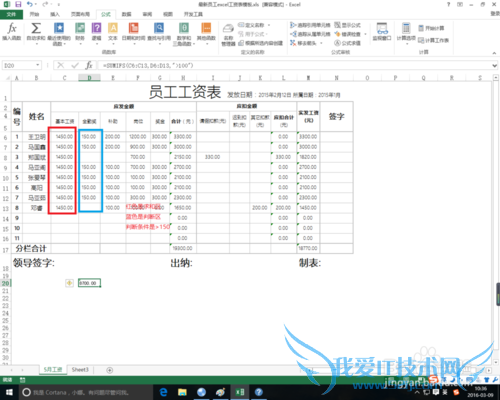Trace Dependents for the selected cell

point(310,34)
